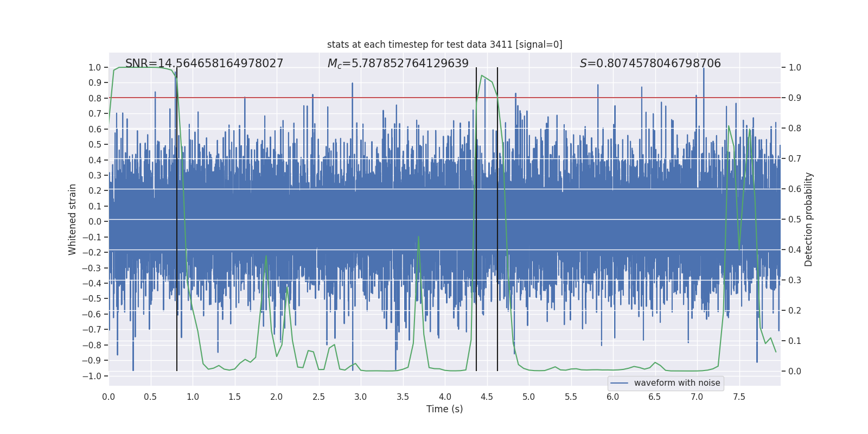Select the −0.7 tick on the Whitened strain axis
The image size is (868, 434).
tap(91, 329)
